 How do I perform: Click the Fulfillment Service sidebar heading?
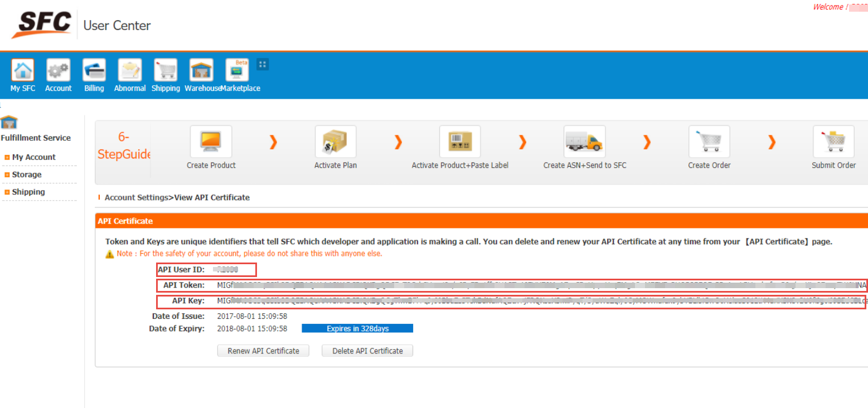(x=36, y=138)
